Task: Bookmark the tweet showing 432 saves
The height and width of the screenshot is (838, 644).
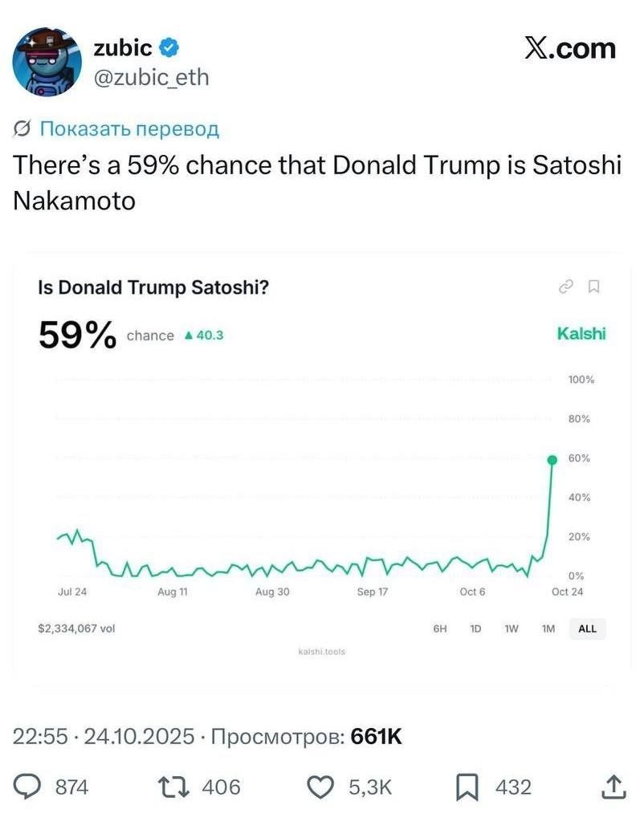Action: (x=467, y=787)
